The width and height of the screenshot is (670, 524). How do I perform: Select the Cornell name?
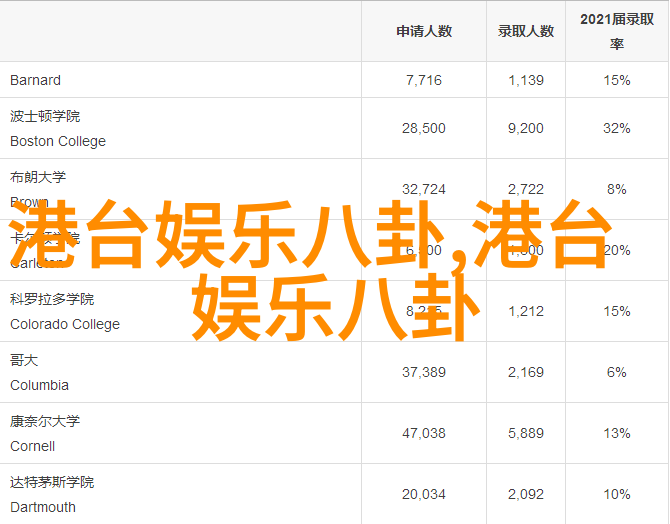click(x=32, y=447)
